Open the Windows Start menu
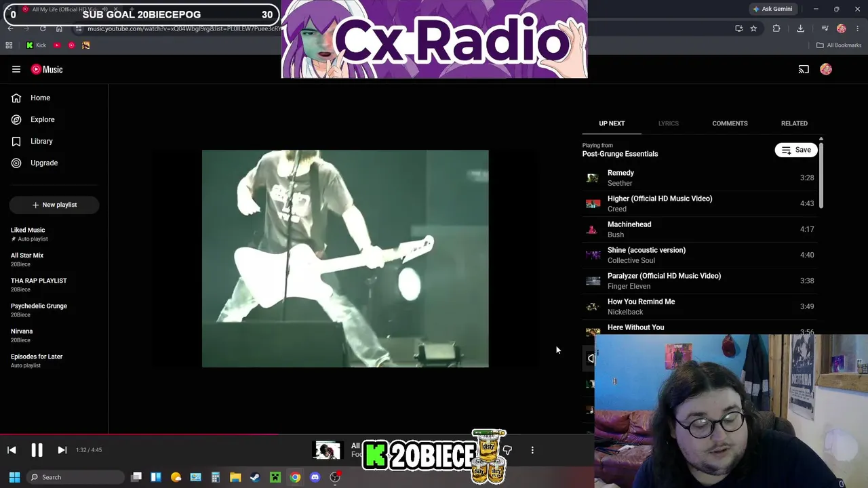The image size is (868, 488). click(14, 477)
